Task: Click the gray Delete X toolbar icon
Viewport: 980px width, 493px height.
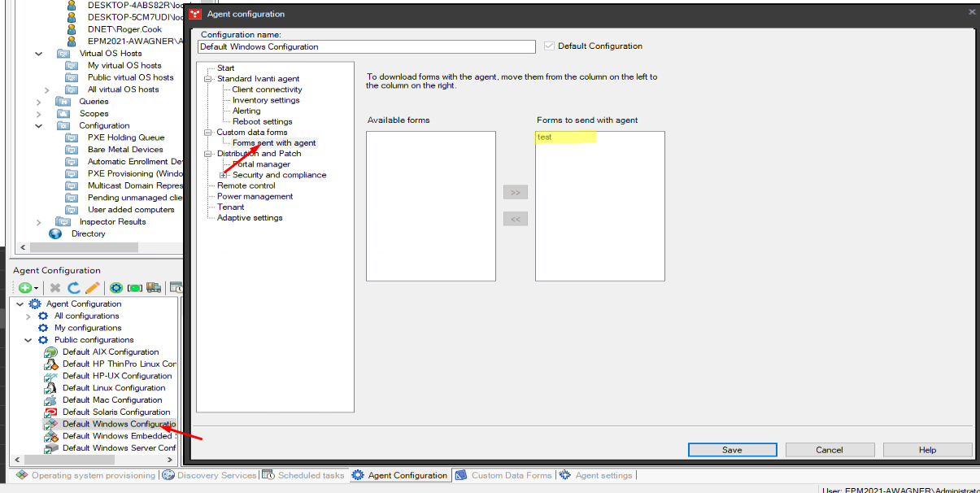Action: click(55, 288)
